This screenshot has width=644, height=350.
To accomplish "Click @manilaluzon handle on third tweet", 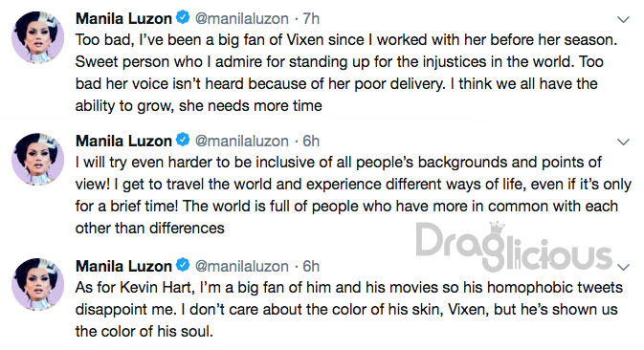I will pos(241,266).
